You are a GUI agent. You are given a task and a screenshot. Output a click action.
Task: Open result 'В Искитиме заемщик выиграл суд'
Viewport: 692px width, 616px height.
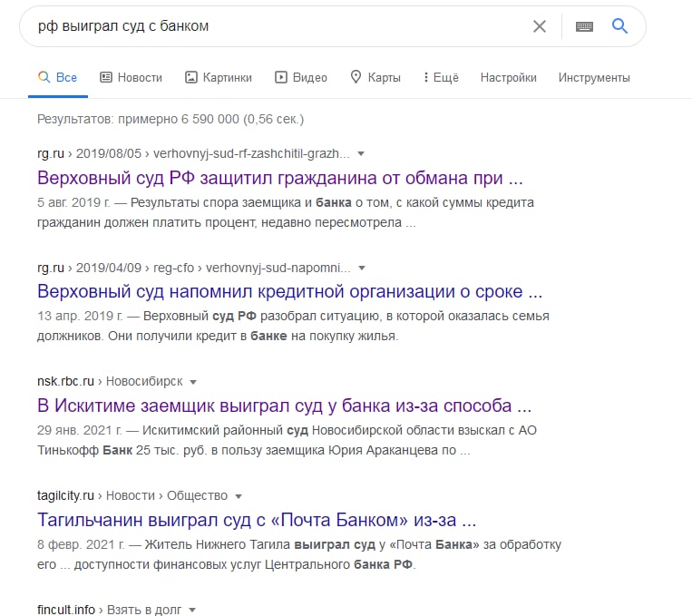[x=284, y=406]
